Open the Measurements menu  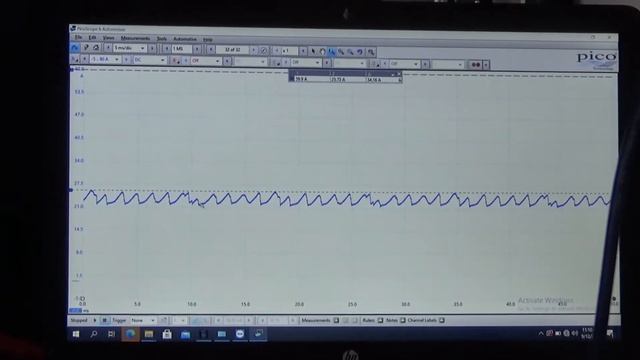(136, 38)
